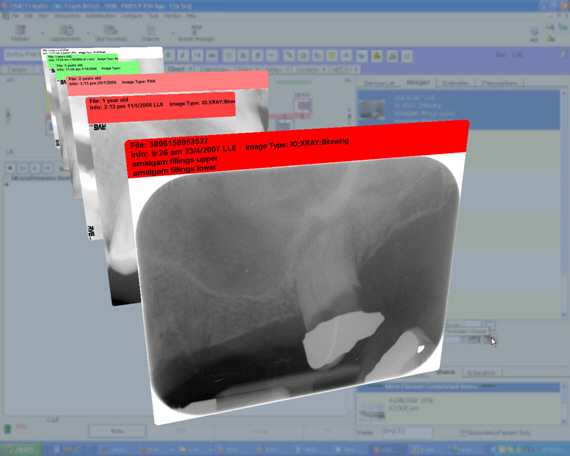The height and width of the screenshot is (456, 570).
Task: Click the yellow sticky note toolbar icon
Action: pyautogui.click(x=332, y=56)
